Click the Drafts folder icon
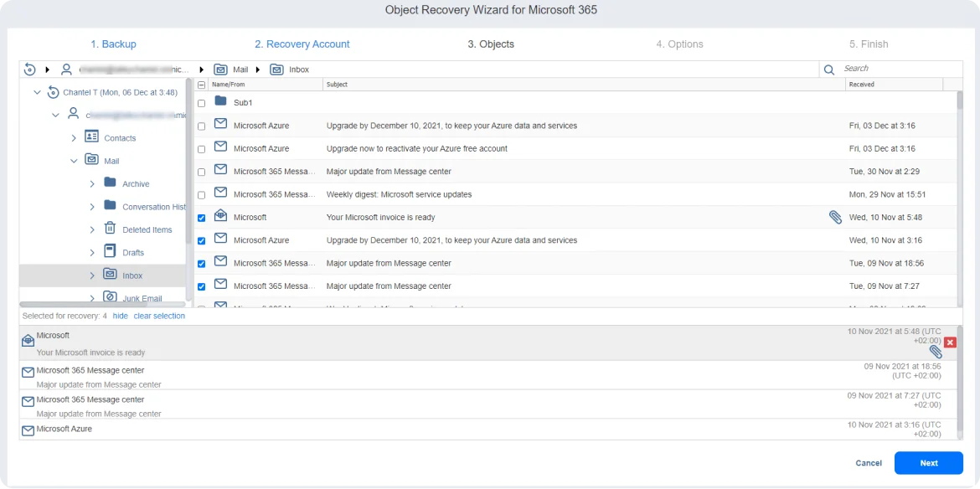Screen dimensions: 980x489 click(x=110, y=251)
